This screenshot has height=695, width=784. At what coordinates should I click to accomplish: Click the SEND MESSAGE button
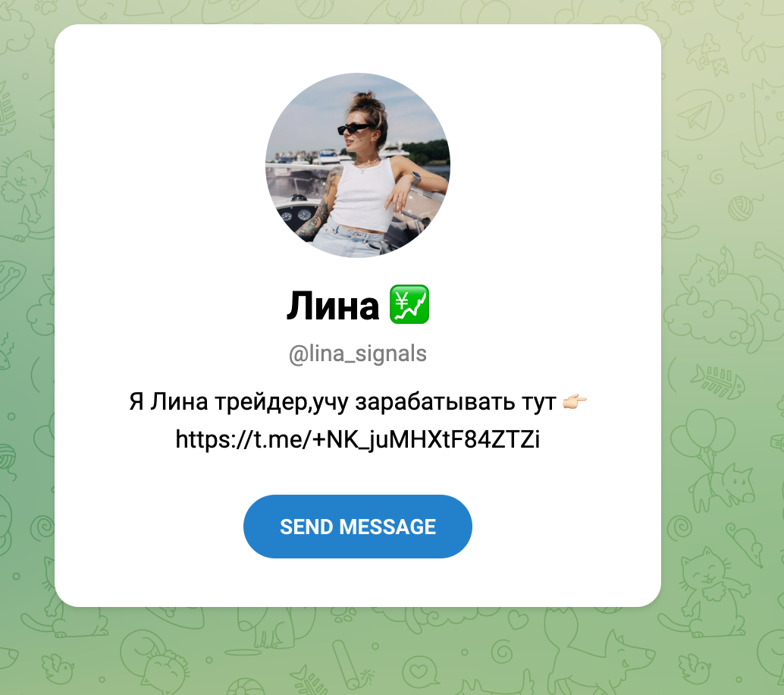coord(357,527)
